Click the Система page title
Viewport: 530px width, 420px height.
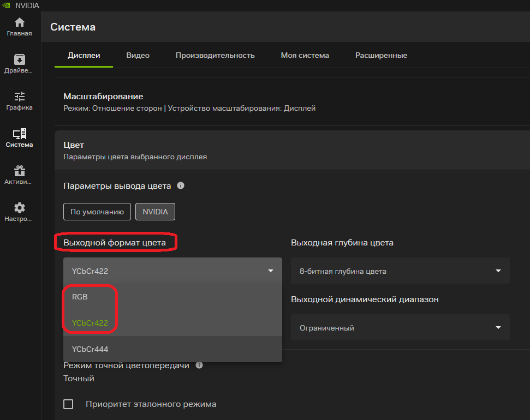tap(73, 27)
